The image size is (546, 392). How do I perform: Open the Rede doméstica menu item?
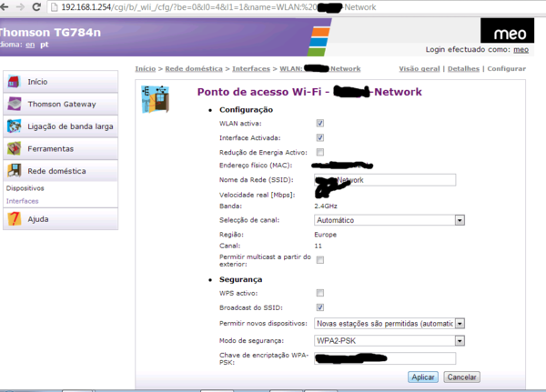61,171
